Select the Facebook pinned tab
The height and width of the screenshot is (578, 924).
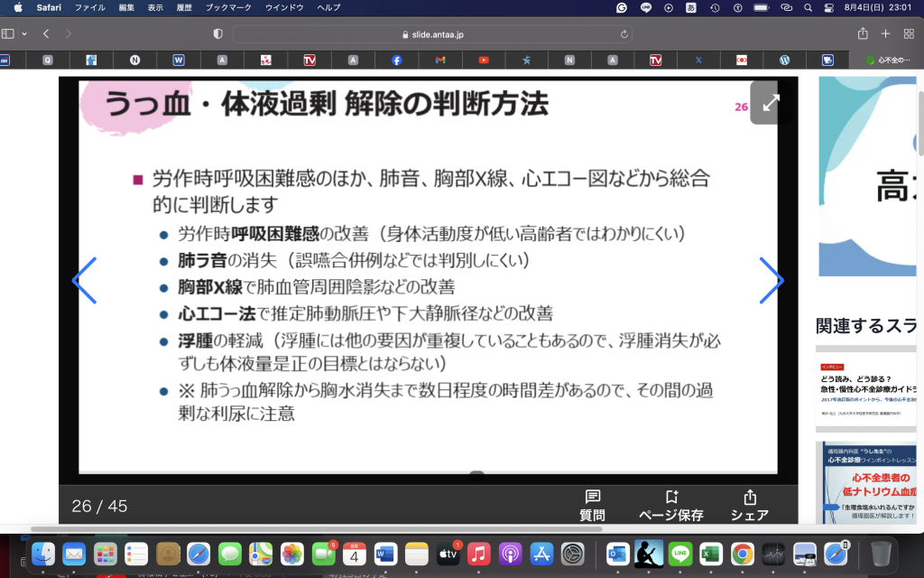coord(397,61)
